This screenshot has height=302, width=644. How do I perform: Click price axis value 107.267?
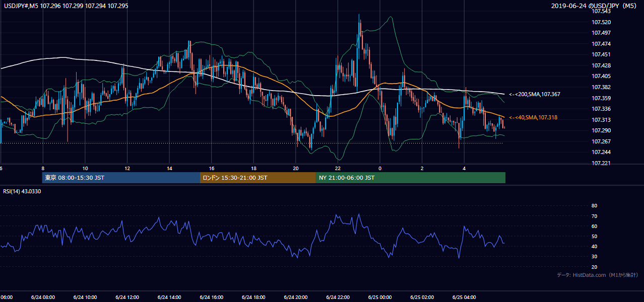(601, 141)
